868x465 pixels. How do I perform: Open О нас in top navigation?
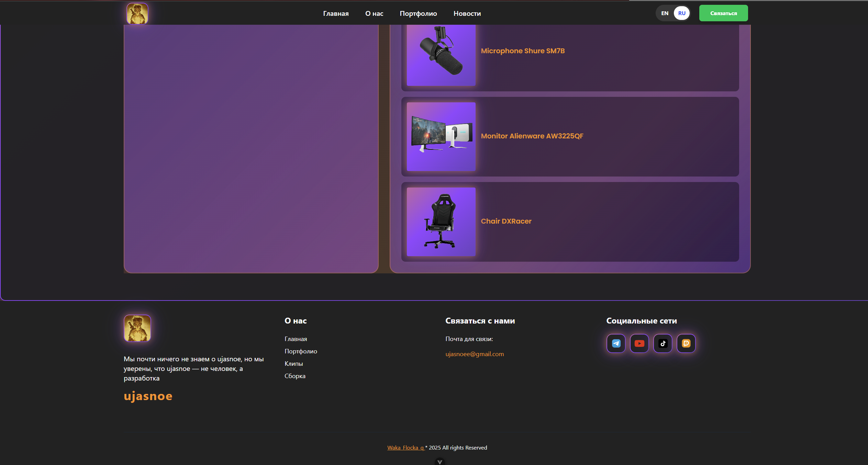[x=374, y=13]
